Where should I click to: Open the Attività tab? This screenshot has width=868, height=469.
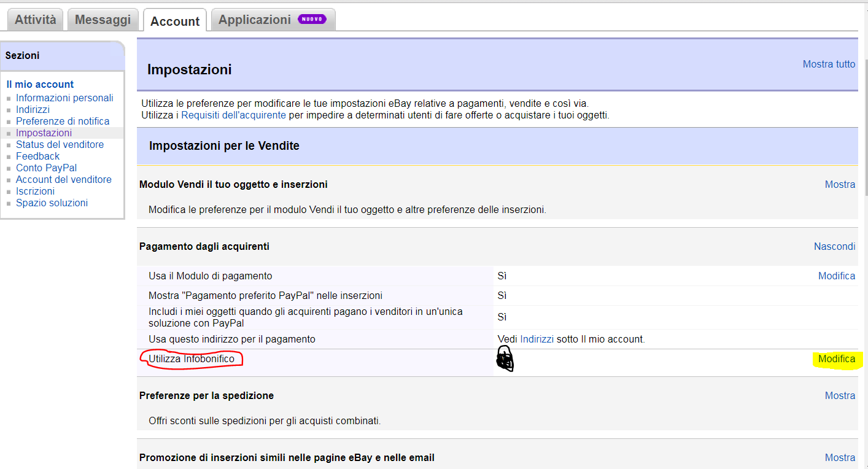(x=36, y=20)
